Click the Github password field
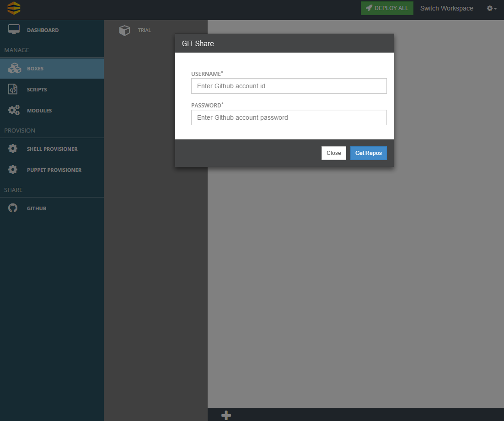The image size is (504, 421). coord(289,117)
